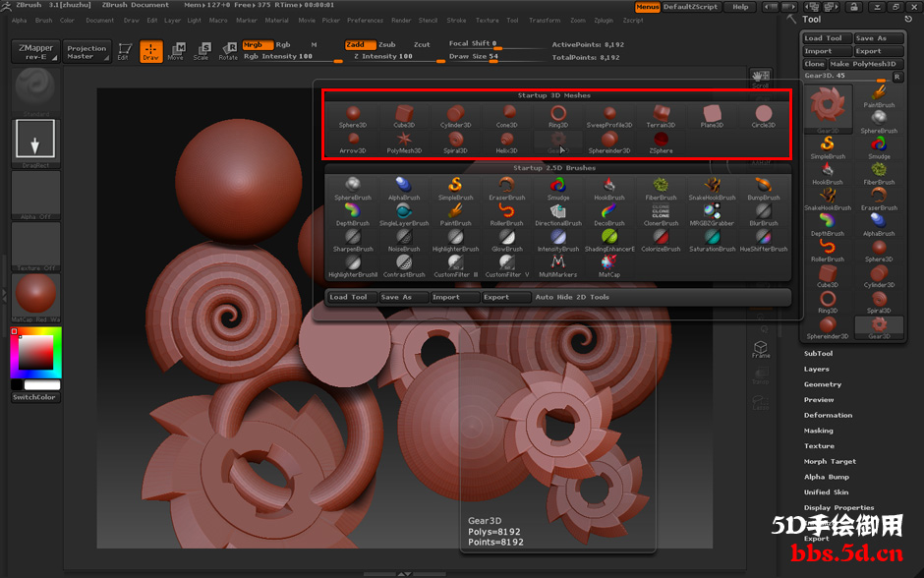Pick a color in the color picker
The height and width of the screenshot is (578, 924).
pos(35,353)
